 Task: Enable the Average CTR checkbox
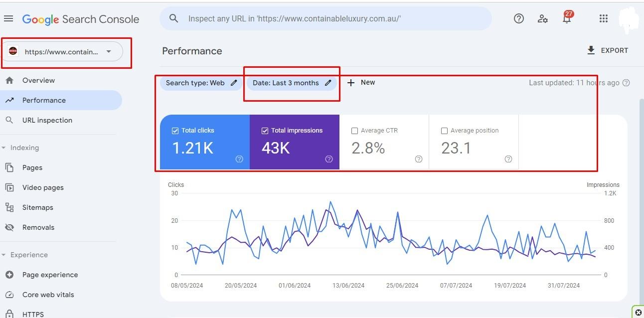pyautogui.click(x=354, y=131)
